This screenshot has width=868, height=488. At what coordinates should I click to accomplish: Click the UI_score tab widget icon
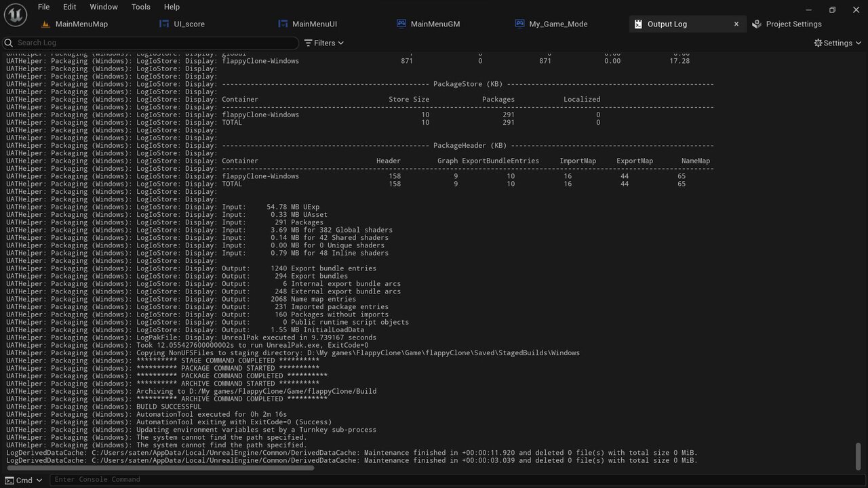point(164,24)
